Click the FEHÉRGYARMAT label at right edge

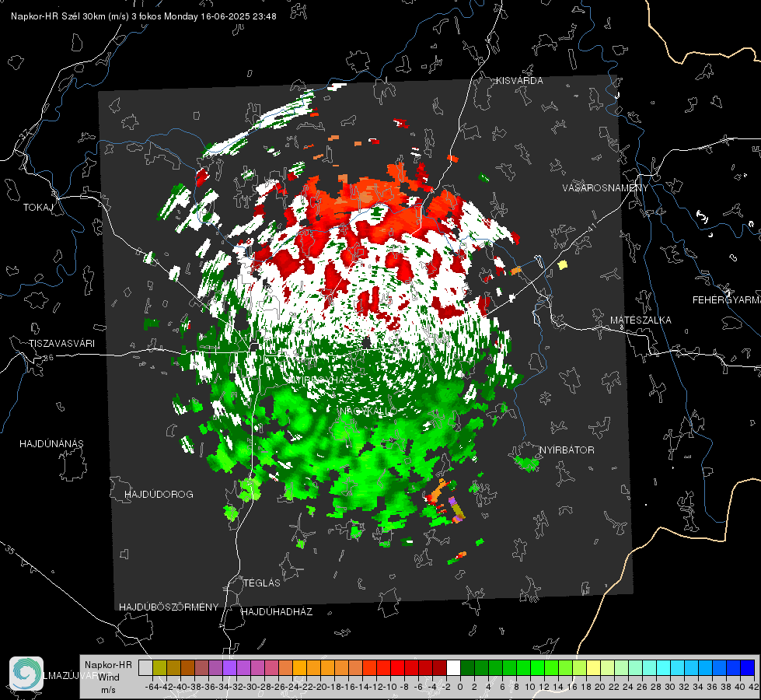tap(726, 299)
